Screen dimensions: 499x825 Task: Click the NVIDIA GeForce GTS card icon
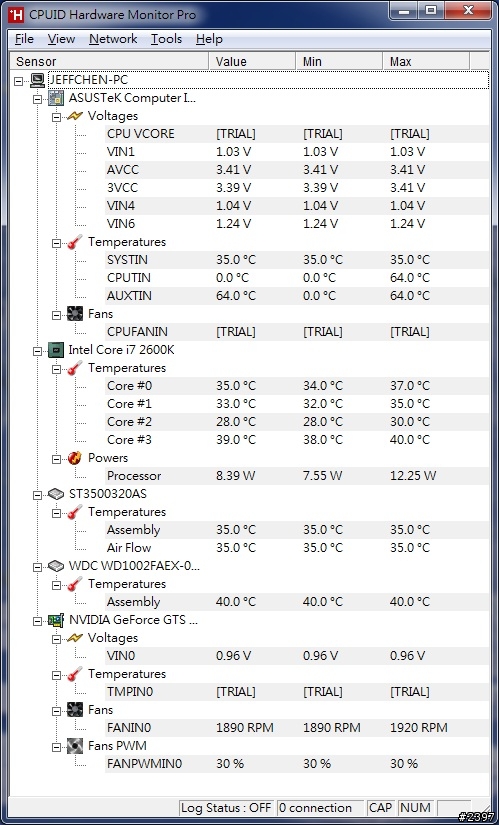click(56, 620)
